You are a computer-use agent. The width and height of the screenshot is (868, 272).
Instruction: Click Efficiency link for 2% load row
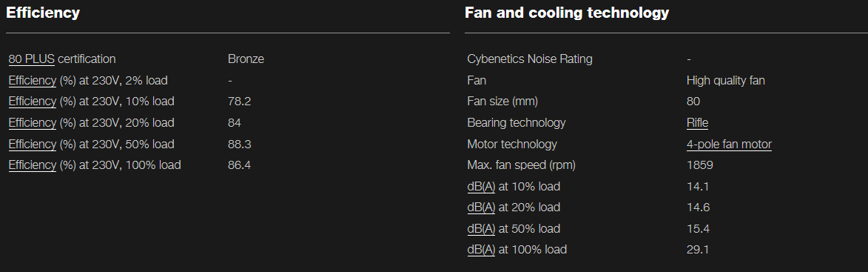pyautogui.click(x=33, y=80)
